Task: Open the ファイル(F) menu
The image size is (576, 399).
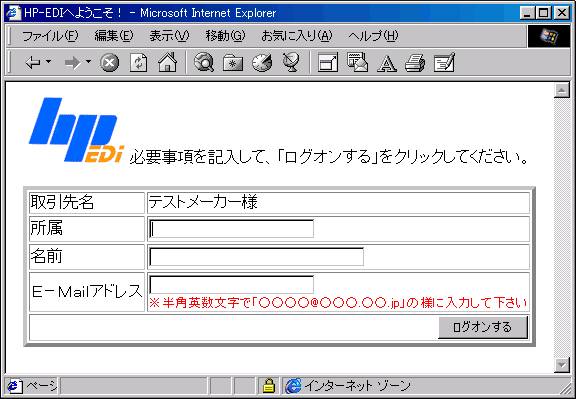Action: [x=50, y=36]
